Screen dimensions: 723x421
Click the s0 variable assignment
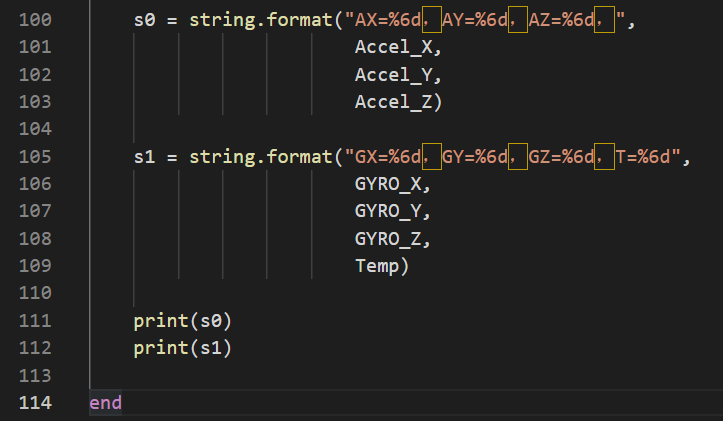tap(144, 20)
